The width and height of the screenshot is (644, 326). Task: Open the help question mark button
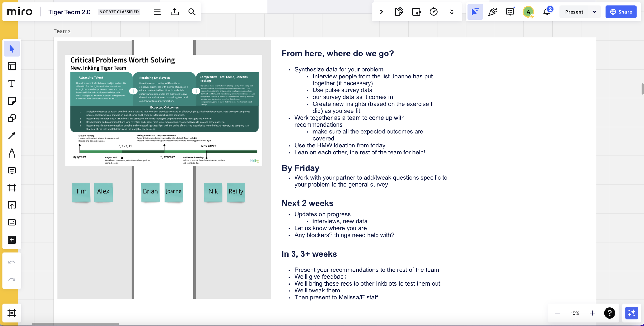609,313
